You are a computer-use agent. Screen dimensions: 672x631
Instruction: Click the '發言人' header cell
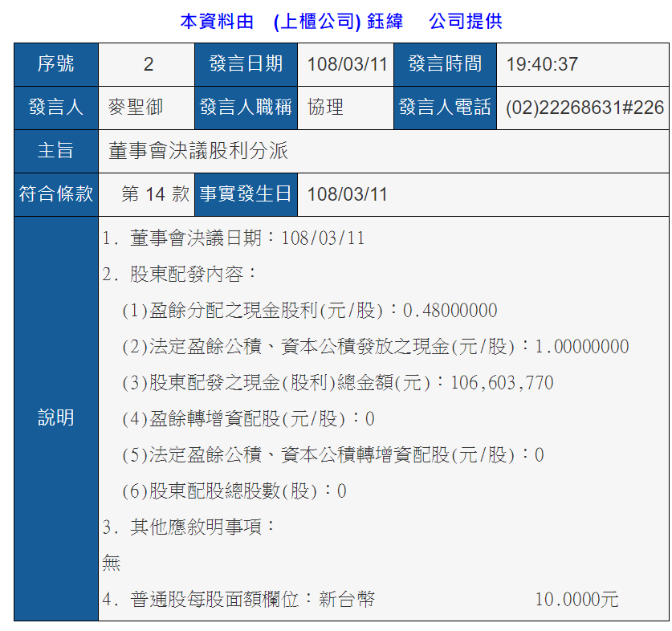[x=56, y=108]
